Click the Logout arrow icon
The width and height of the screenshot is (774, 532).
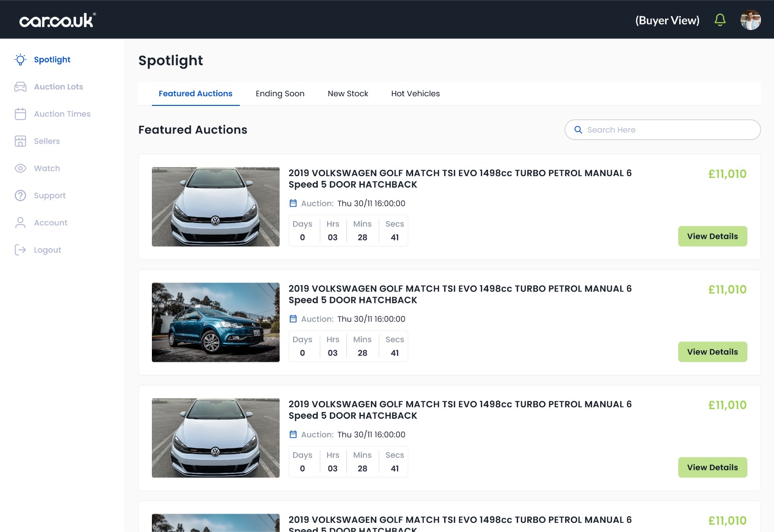coord(20,250)
